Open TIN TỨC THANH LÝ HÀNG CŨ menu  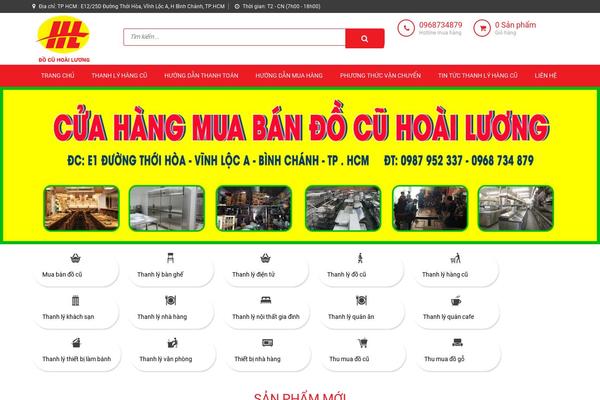(478, 76)
